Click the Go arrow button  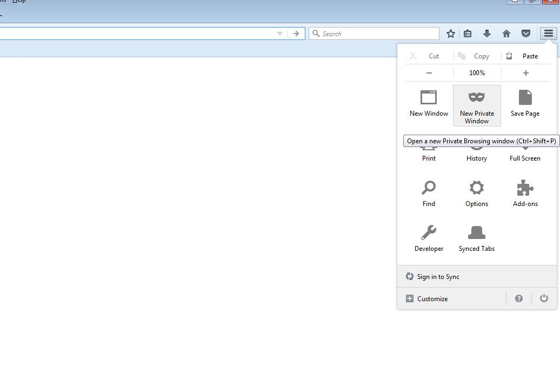click(296, 34)
